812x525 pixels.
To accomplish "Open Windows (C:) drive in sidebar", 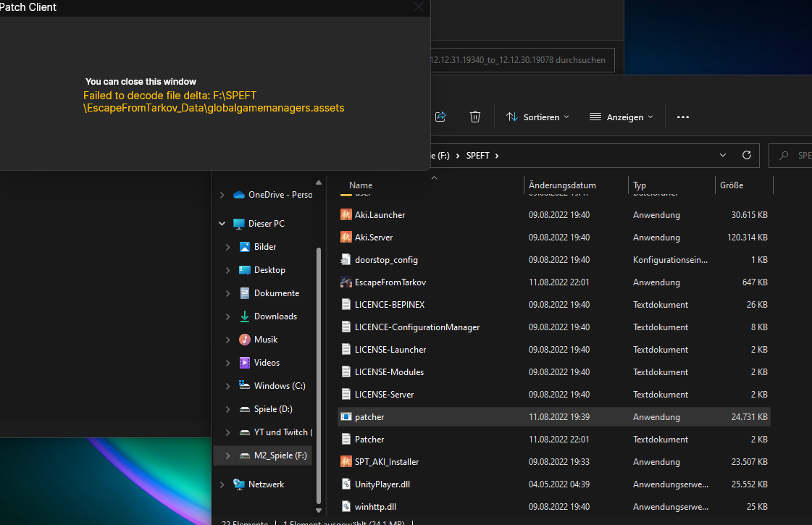I will (280, 386).
